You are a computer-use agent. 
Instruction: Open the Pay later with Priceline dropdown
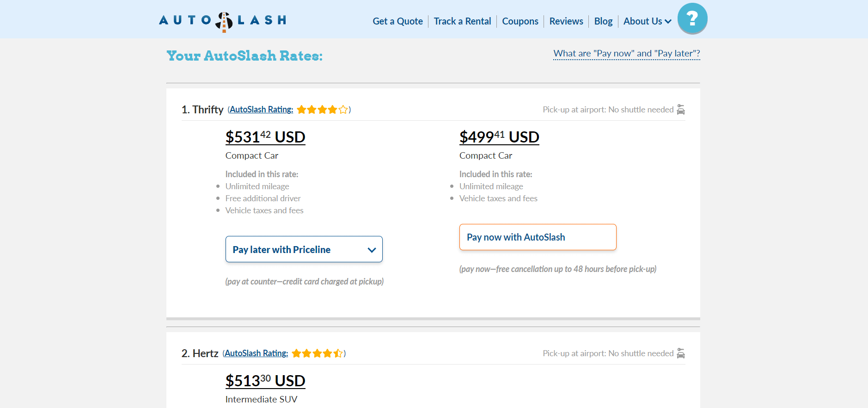[304, 249]
